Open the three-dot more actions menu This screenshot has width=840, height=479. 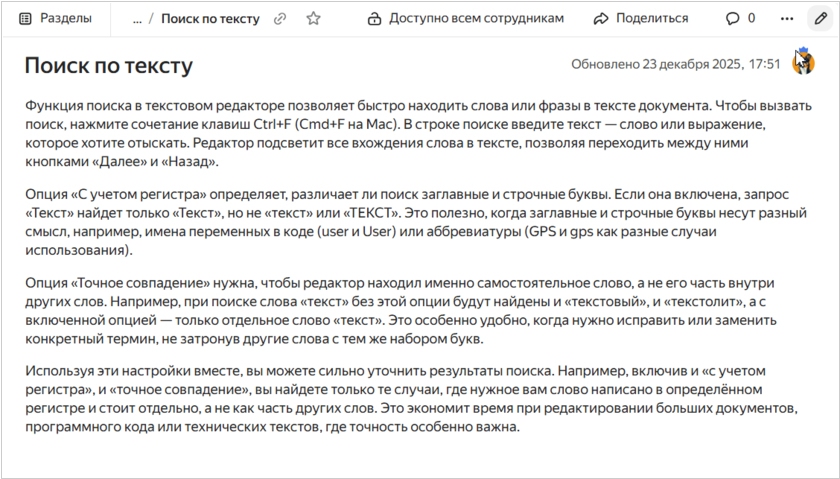(x=787, y=18)
